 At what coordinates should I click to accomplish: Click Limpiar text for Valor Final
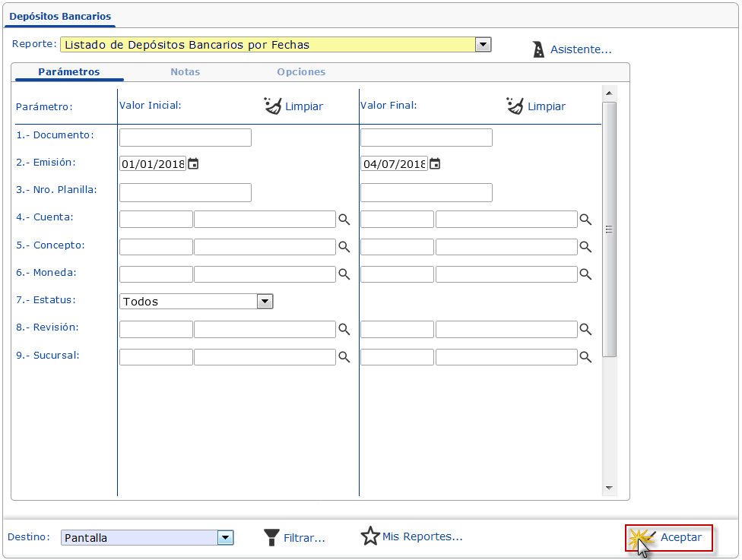(546, 106)
